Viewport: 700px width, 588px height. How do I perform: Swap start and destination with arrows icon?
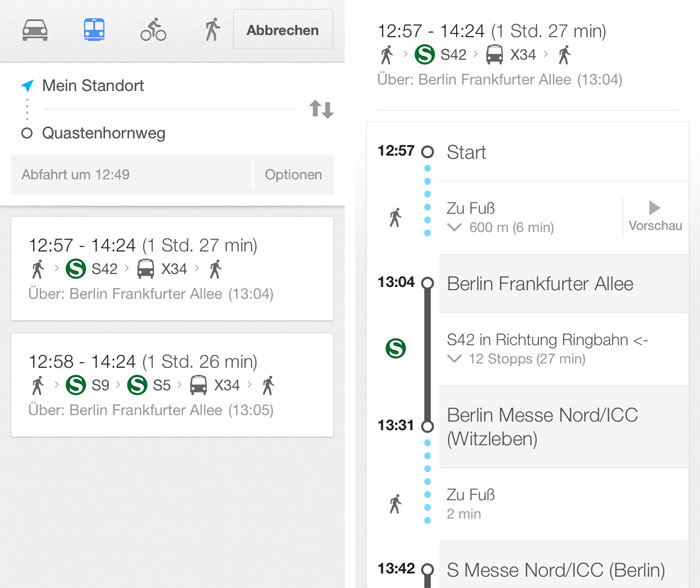click(x=321, y=109)
